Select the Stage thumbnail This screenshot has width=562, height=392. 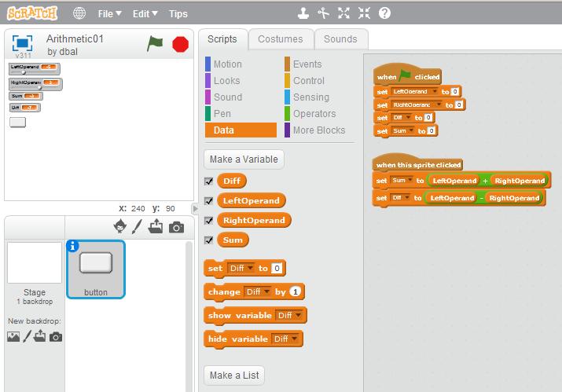point(35,262)
